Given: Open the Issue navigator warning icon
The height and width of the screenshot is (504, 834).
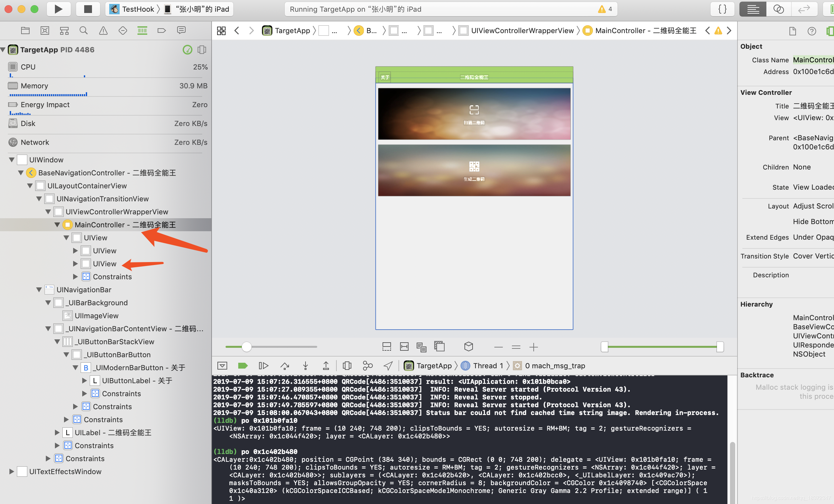Looking at the screenshot, I should click(103, 31).
